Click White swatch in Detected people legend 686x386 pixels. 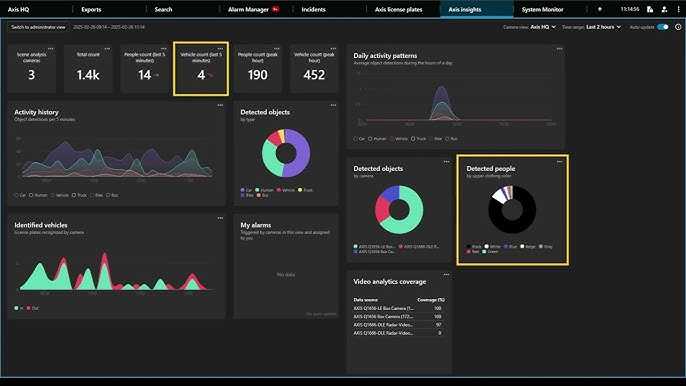pyautogui.click(x=486, y=246)
